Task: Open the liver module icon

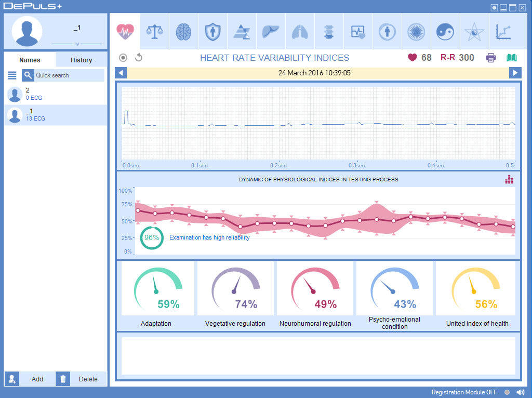Action: pyautogui.click(x=271, y=32)
